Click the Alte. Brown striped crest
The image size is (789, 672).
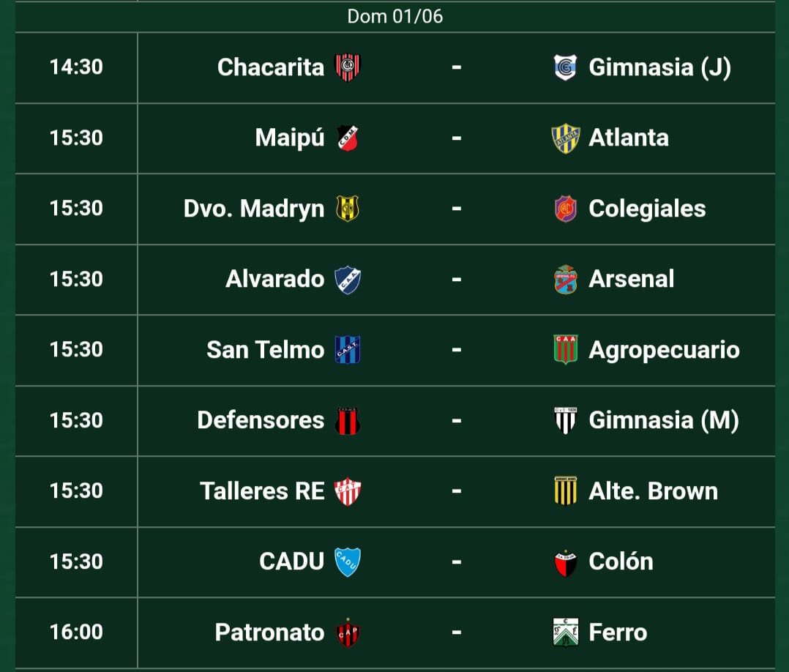click(566, 490)
